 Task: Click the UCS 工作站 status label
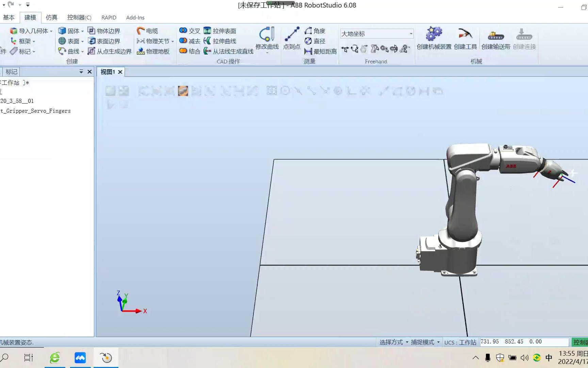[460, 342]
